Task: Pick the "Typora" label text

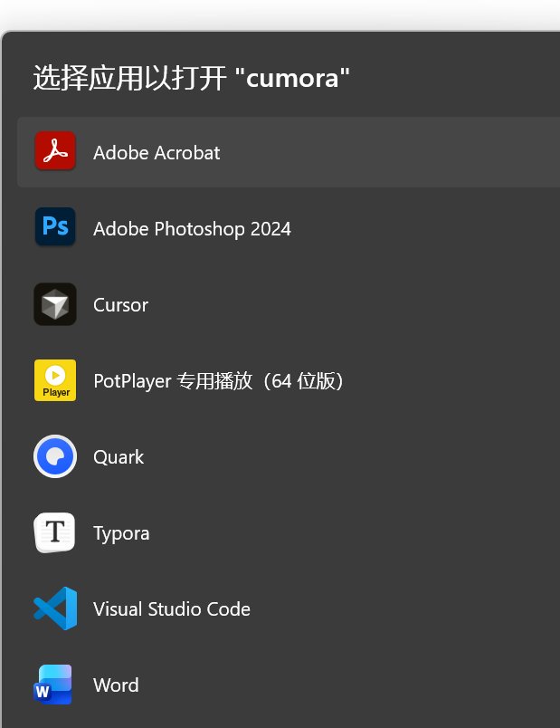Action: 121,533
